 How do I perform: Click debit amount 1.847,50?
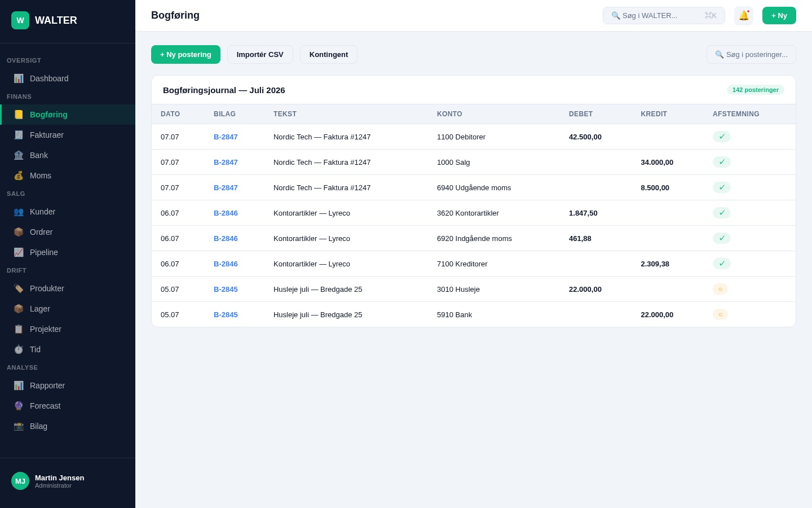583,213
